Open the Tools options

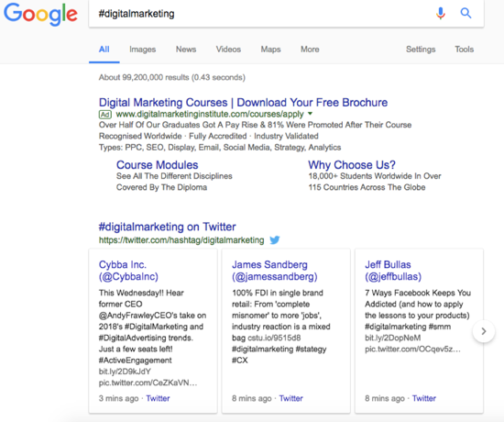[465, 50]
